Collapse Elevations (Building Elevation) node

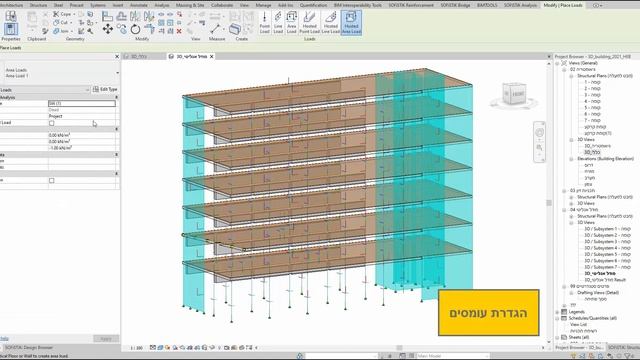pyautogui.click(x=571, y=159)
